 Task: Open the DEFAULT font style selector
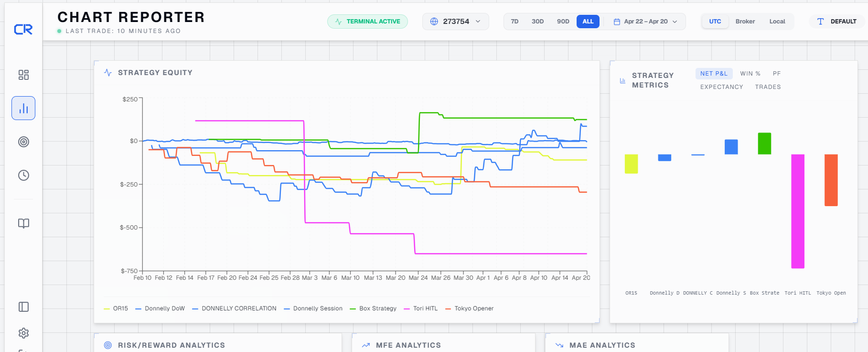click(836, 22)
